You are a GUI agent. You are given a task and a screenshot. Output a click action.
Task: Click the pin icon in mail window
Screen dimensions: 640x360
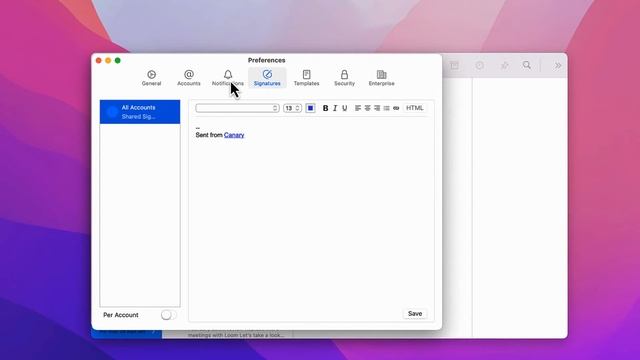(x=504, y=65)
